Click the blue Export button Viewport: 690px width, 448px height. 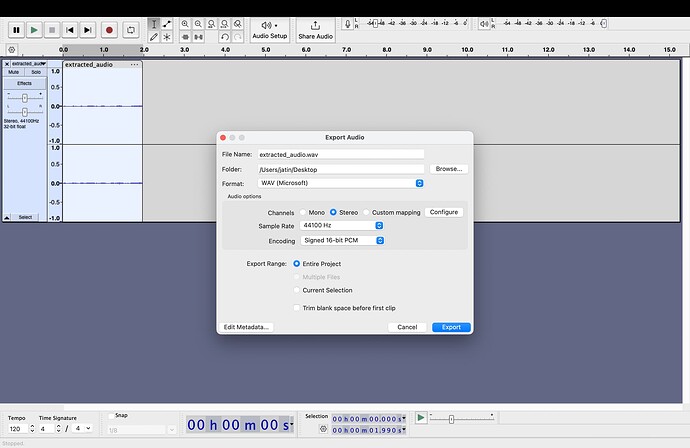(451, 327)
